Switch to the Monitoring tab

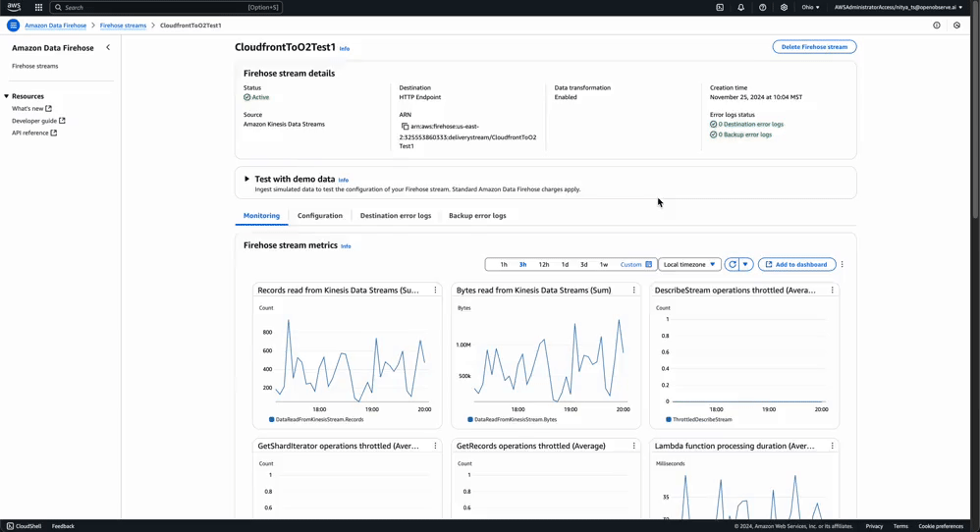coord(261,215)
